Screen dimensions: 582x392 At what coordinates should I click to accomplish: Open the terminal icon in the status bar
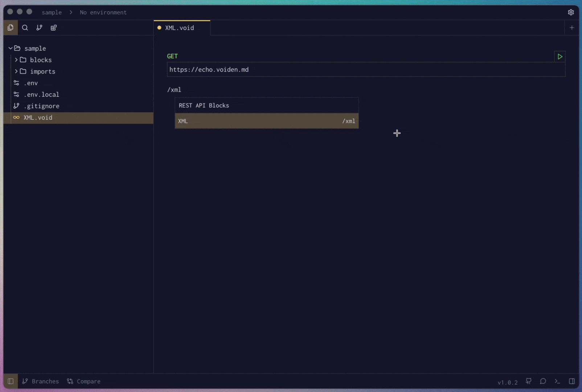click(557, 381)
